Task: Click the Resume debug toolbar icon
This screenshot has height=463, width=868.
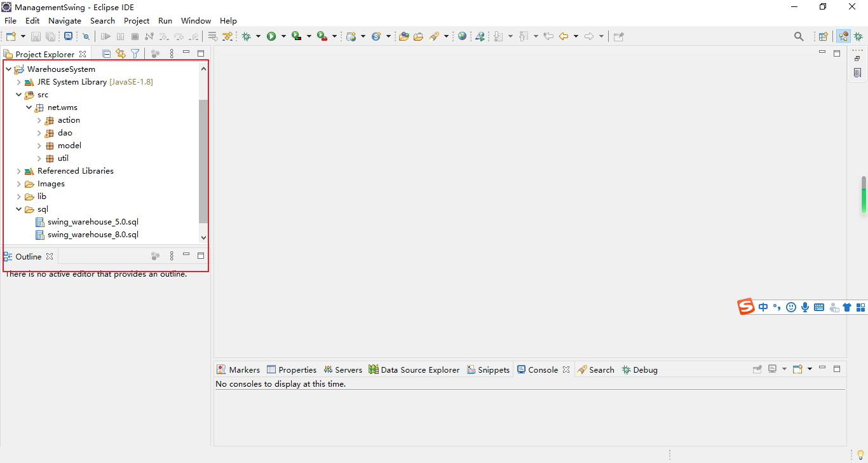Action: point(105,37)
